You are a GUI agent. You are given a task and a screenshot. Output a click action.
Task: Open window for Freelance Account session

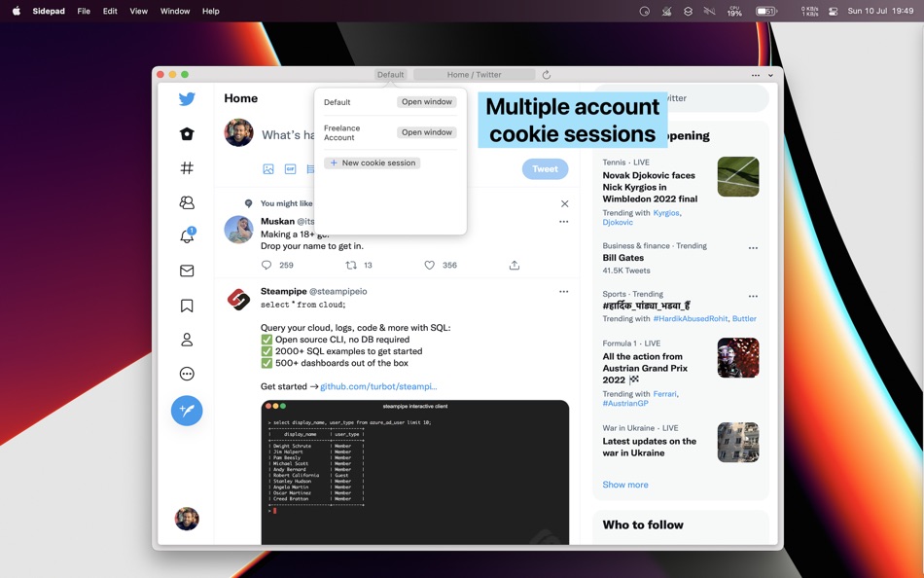[427, 132]
